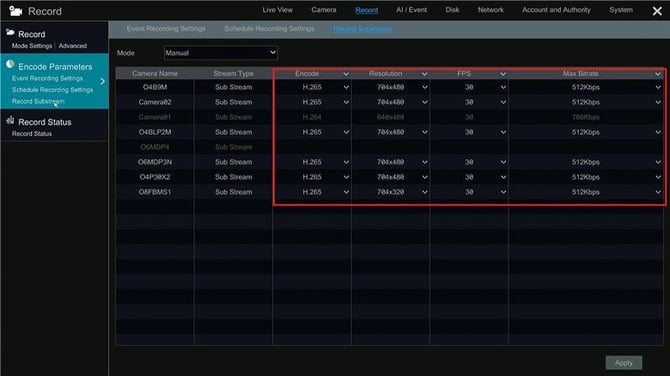Expand the Encode Parameters arrow chevron
Viewport: 670px width, 376px height.
[103, 81]
